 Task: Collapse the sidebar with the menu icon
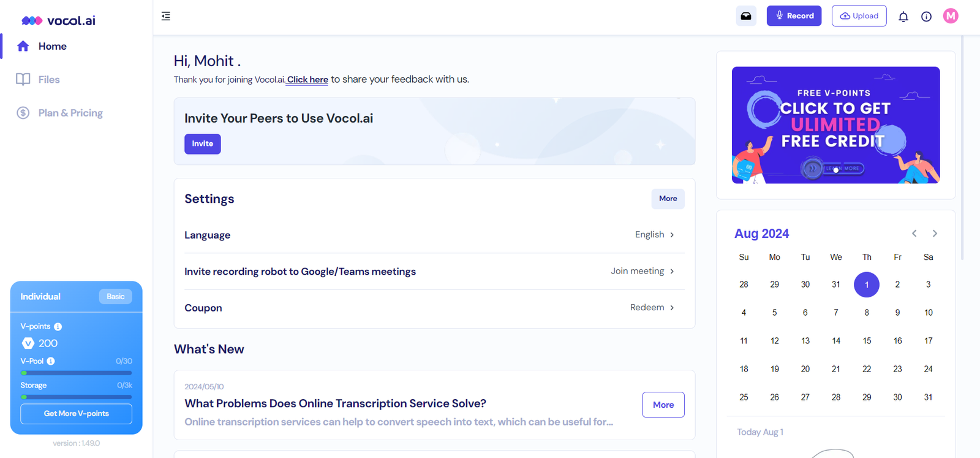[166, 16]
